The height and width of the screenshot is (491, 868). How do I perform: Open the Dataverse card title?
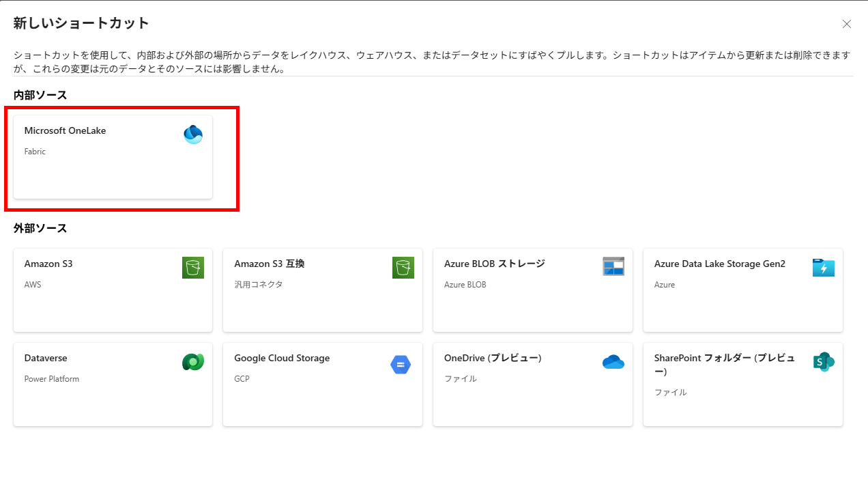tap(46, 358)
